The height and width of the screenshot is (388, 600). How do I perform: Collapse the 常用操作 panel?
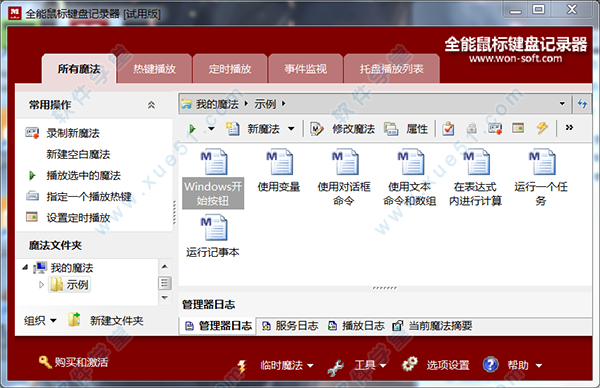click(x=152, y=105)
